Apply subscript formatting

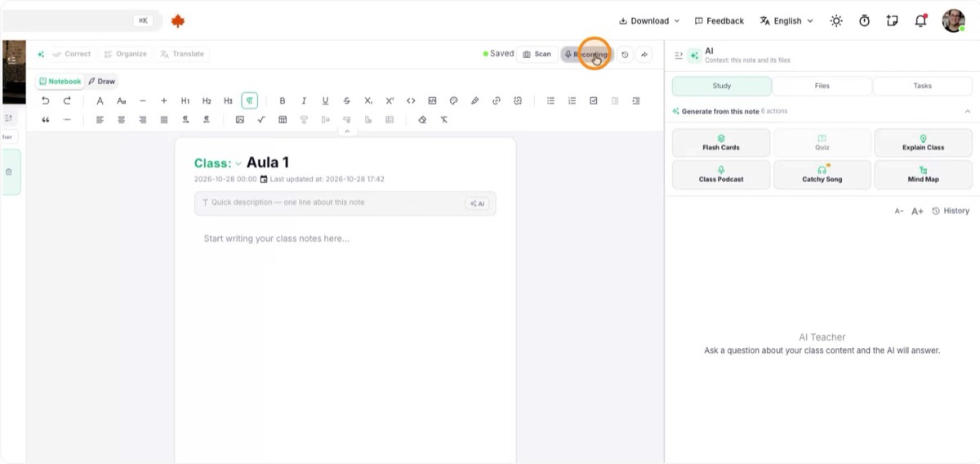click(368, 100)
